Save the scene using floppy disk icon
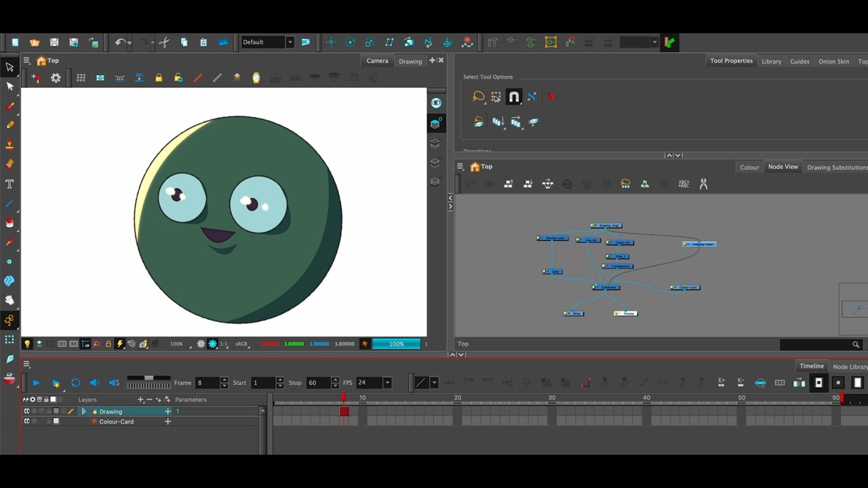The image size is (868, 488). (x=54, y=42)
